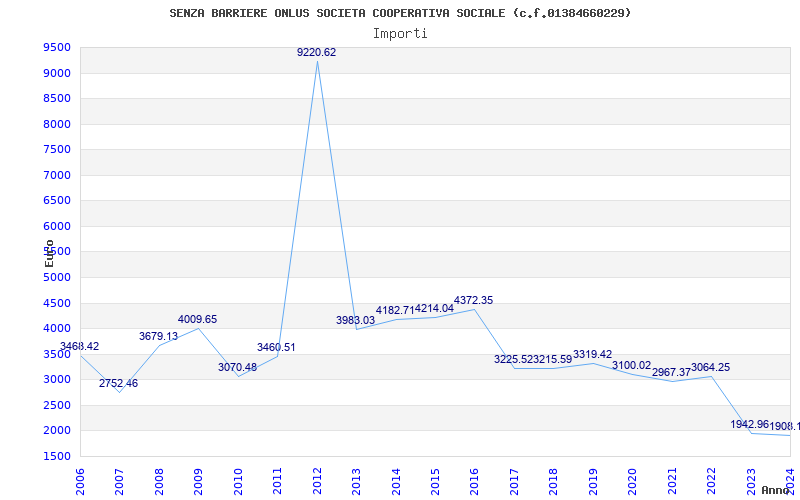Click the 2008 year axis label

pyautogui.click(x=159, y=481)
